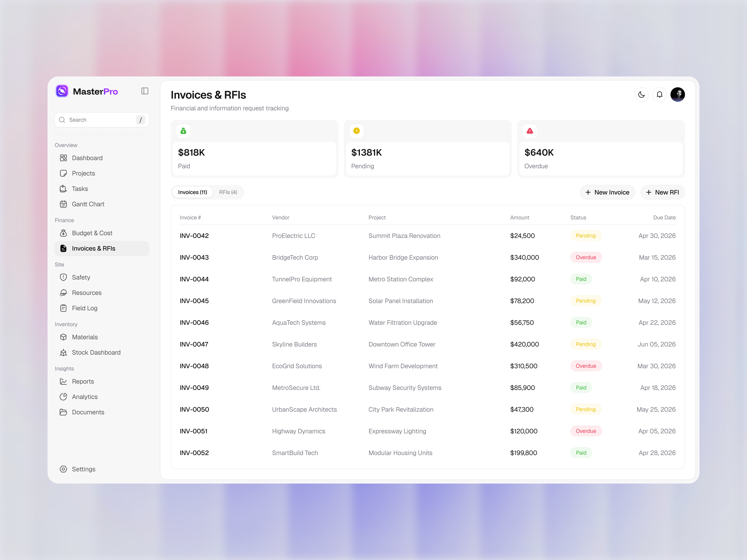Click the Overdue badge for INV-0048

(586, 366)
